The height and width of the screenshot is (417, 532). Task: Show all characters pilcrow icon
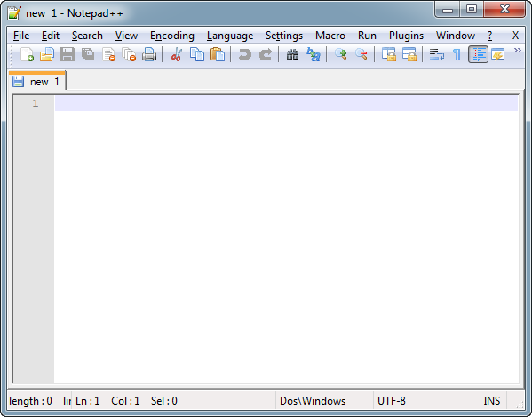[457, 54]
